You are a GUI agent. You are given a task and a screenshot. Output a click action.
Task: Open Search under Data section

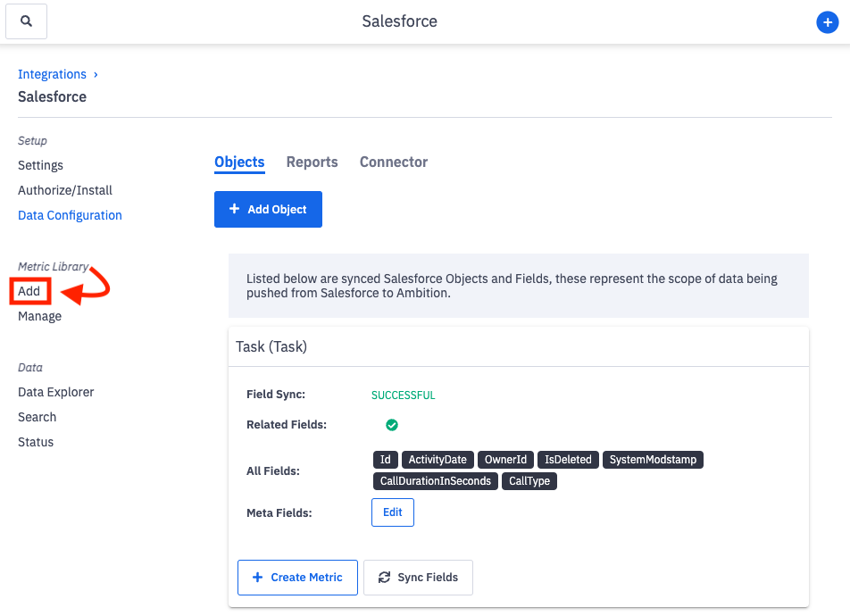click(37, 417)
